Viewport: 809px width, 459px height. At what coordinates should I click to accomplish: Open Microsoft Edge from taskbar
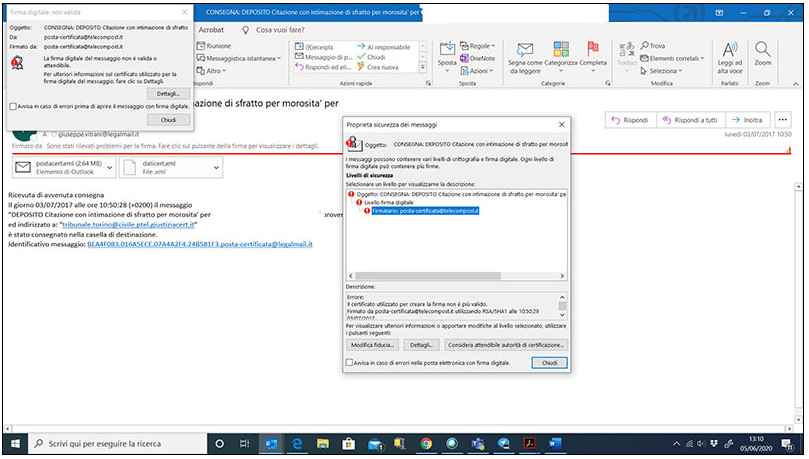coord(297,444)
